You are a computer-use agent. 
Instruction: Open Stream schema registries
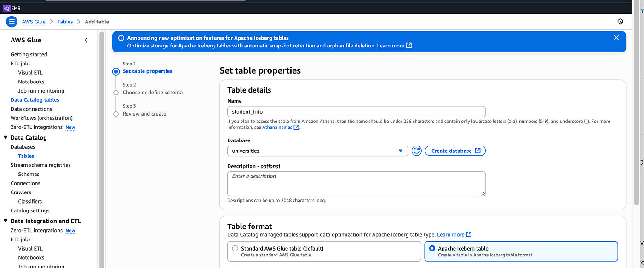click(x=40, y=165)
